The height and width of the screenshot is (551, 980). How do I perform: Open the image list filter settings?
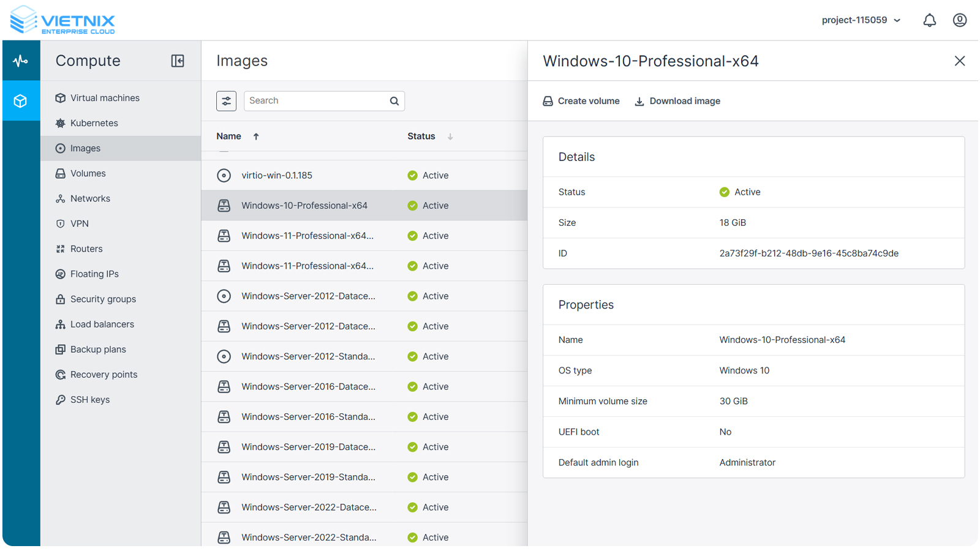226,101
